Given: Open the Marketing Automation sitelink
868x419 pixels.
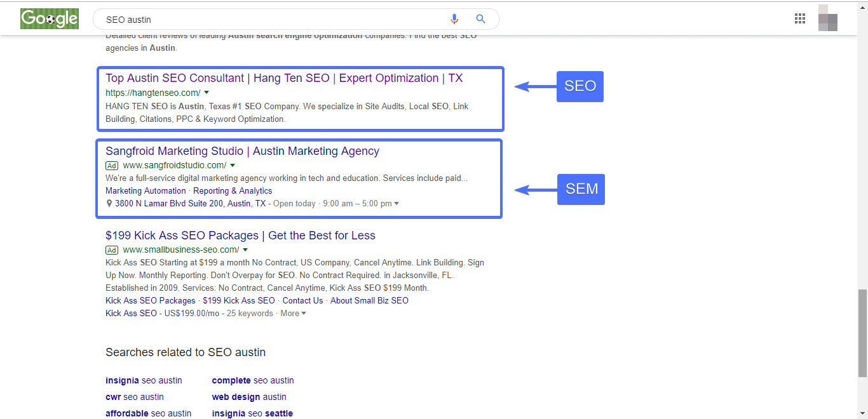Looking at the screenshot, I should [x=146, y=191].
